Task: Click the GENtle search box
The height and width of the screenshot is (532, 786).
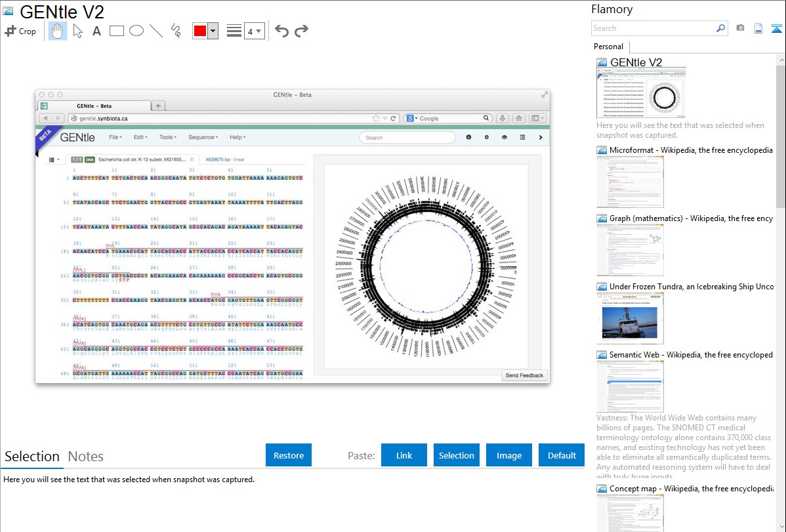Action: (x=407, y=137)
